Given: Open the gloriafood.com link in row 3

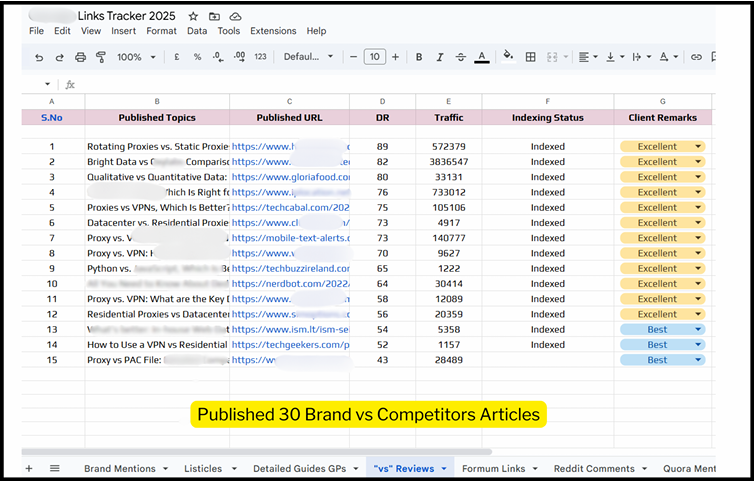Looking at the screenshot, I should click(291, 177).
